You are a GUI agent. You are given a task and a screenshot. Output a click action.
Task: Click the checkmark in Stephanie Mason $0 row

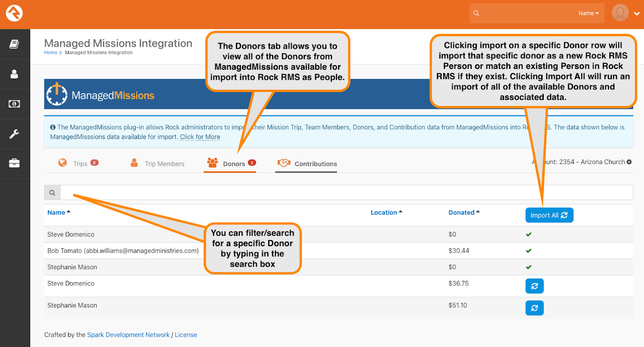click(x=528, y=267)
